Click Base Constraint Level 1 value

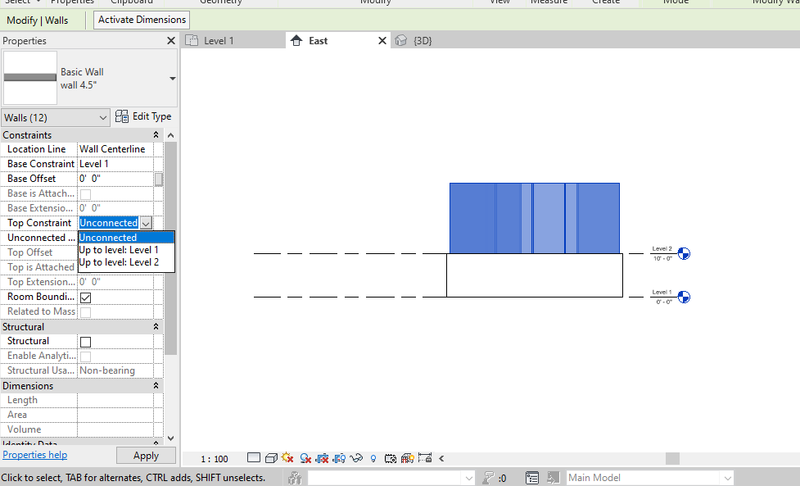coord(115,164)
